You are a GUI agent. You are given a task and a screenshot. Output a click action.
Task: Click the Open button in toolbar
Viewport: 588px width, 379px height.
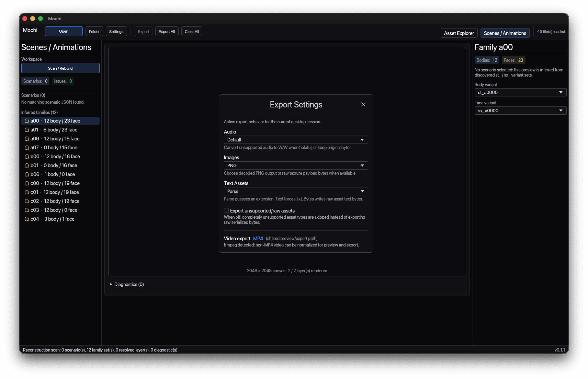pyautogui.click(x=64, y=31)
